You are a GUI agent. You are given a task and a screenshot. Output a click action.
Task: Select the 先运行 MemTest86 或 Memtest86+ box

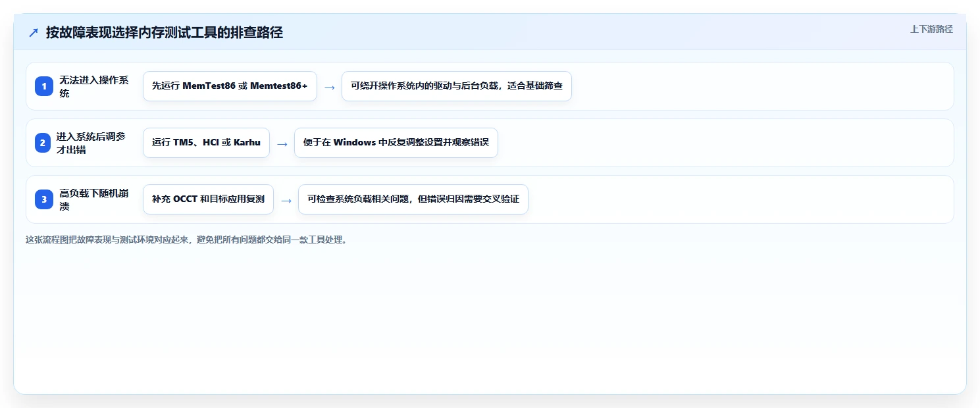(230, 86)
